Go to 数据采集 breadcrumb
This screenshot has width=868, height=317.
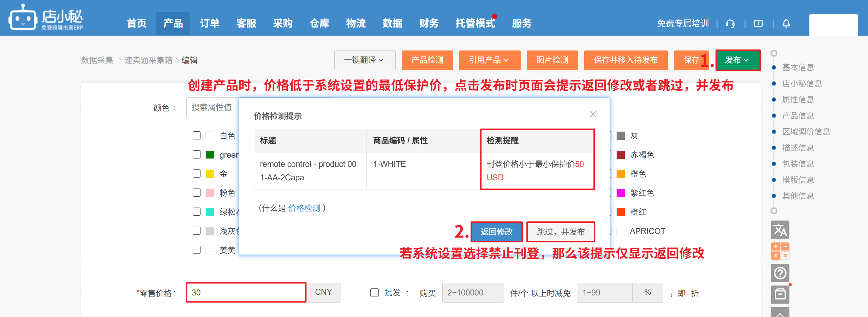(97, 60)
